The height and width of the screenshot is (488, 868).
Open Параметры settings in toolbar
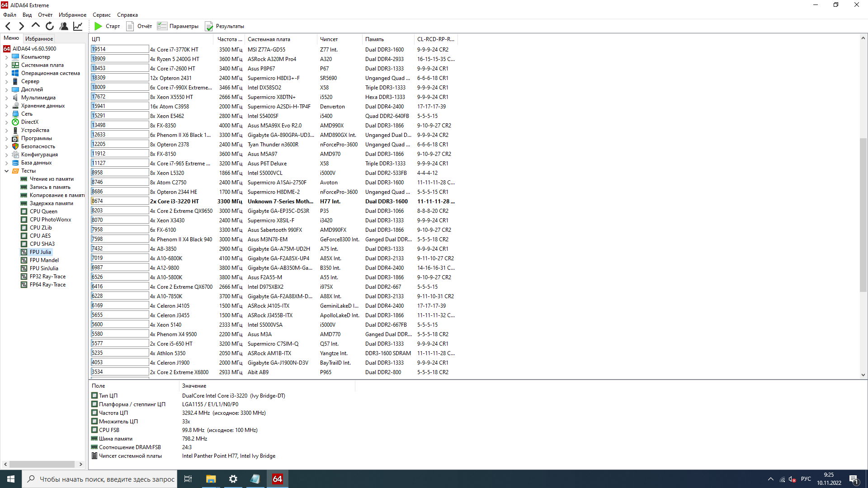pyautogui.click(x=178, y=26)
